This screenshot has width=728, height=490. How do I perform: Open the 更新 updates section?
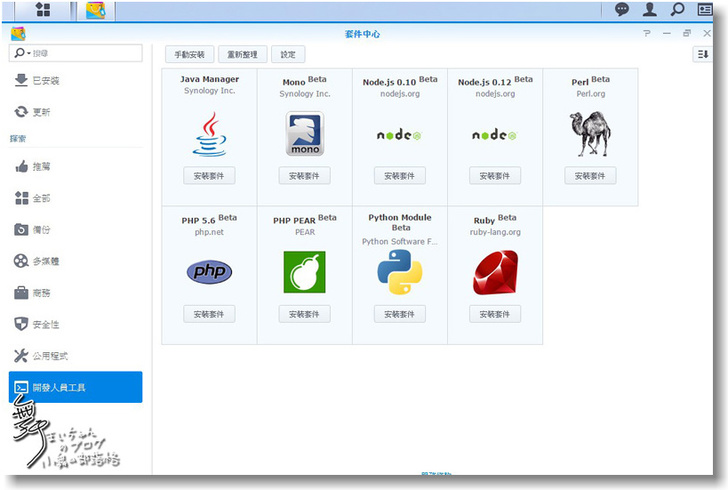coord(76,112)
